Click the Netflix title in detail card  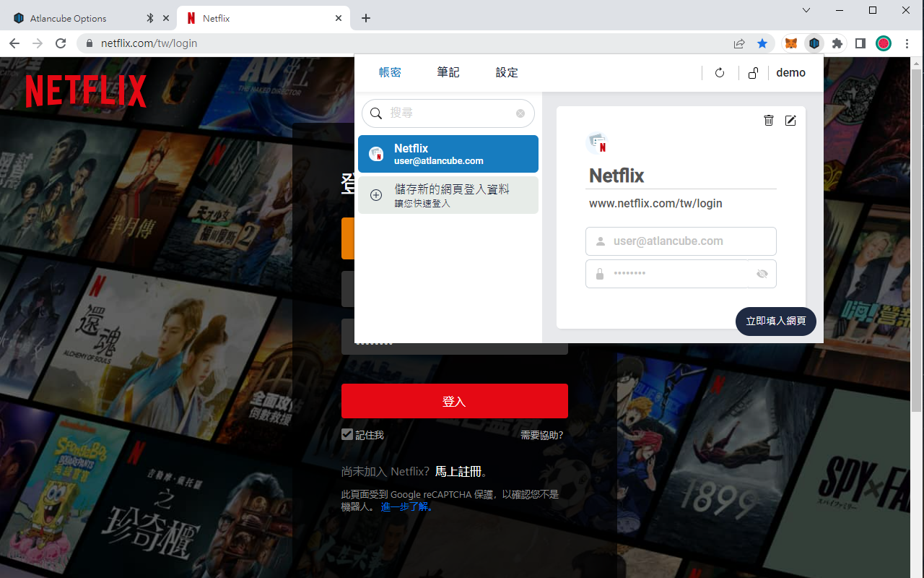tap(616, 176)
